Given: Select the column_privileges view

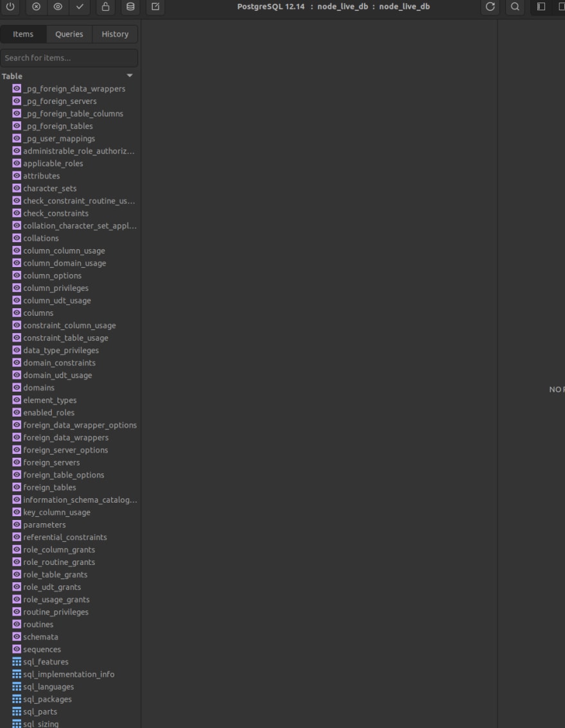Looking at the screenshot, I should (x=56, y=288).
